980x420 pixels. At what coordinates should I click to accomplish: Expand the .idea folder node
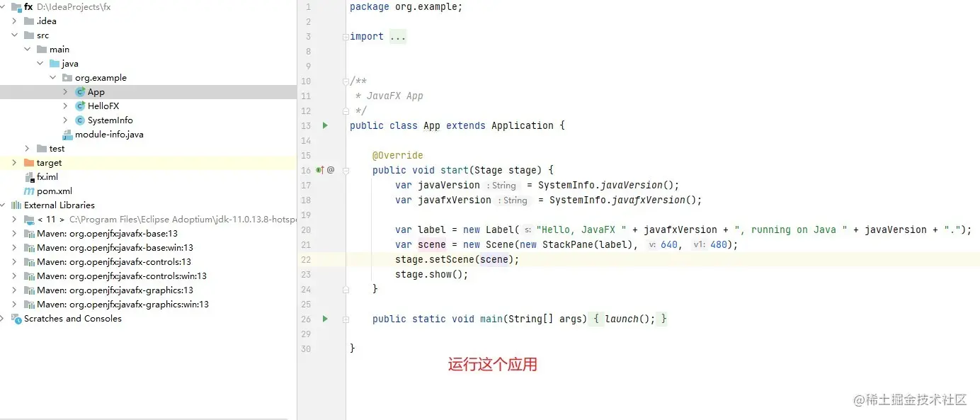click(14, 21)
